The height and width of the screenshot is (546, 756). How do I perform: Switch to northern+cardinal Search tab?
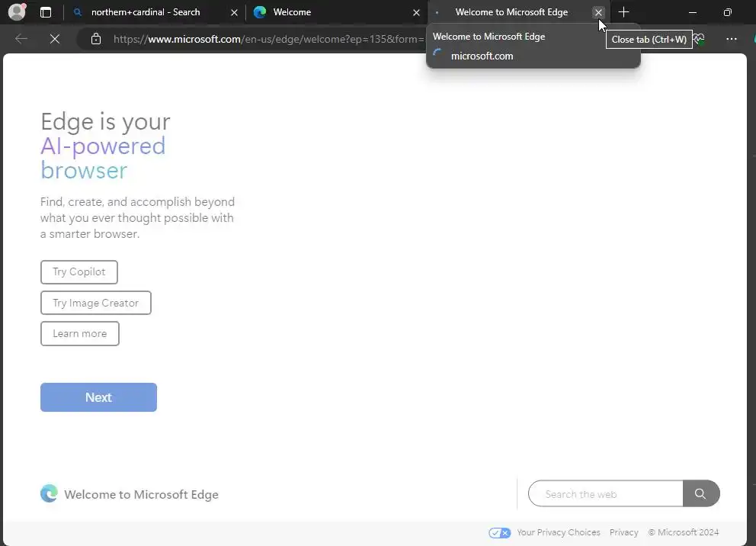tap(146, 12)
